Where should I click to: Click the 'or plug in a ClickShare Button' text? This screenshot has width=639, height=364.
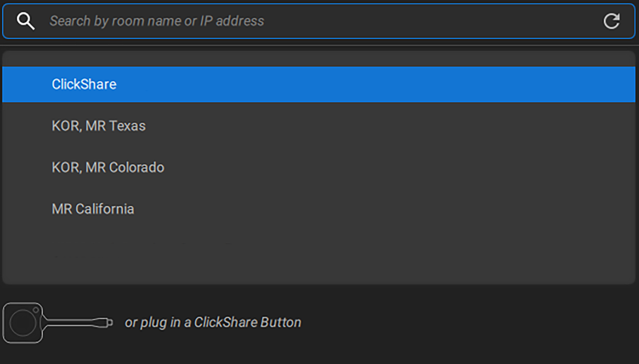pos(213,322)
